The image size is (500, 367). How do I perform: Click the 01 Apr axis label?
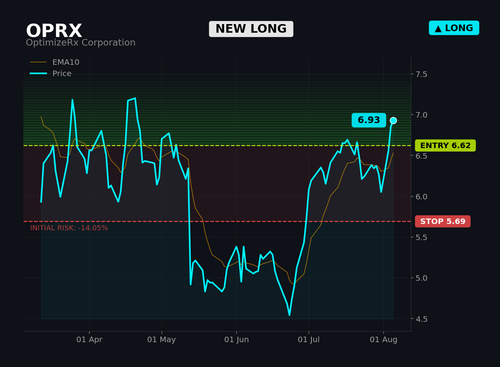point(89,340)
